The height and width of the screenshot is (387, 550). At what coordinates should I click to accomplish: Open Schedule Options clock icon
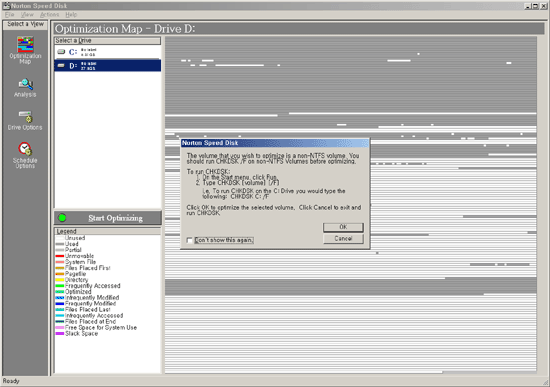click(x=25, y=148)
